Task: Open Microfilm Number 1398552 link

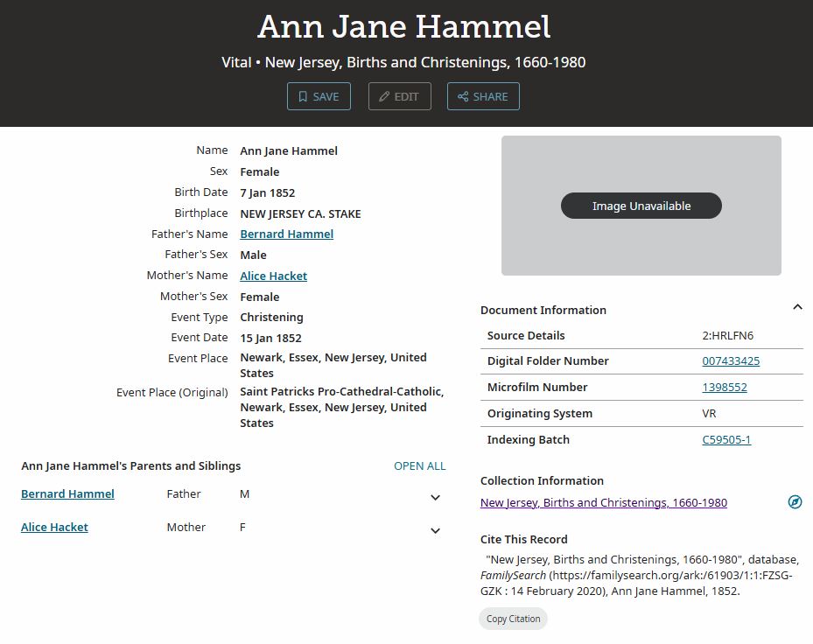Action: coord(725,387)
